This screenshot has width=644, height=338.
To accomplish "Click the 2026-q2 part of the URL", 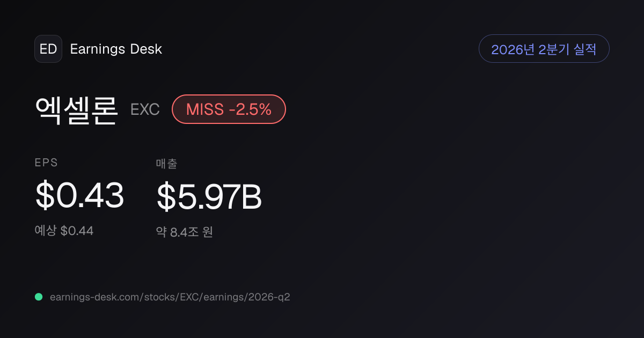I will 269,297.
